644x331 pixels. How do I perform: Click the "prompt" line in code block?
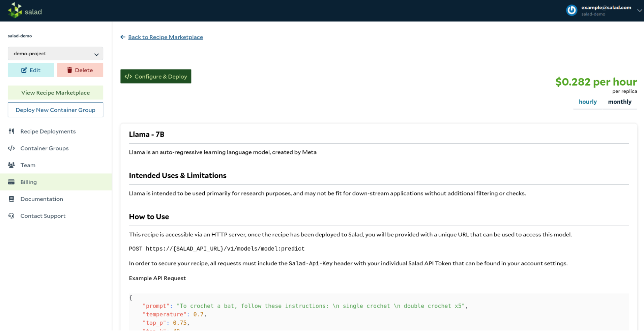(305, 306)
